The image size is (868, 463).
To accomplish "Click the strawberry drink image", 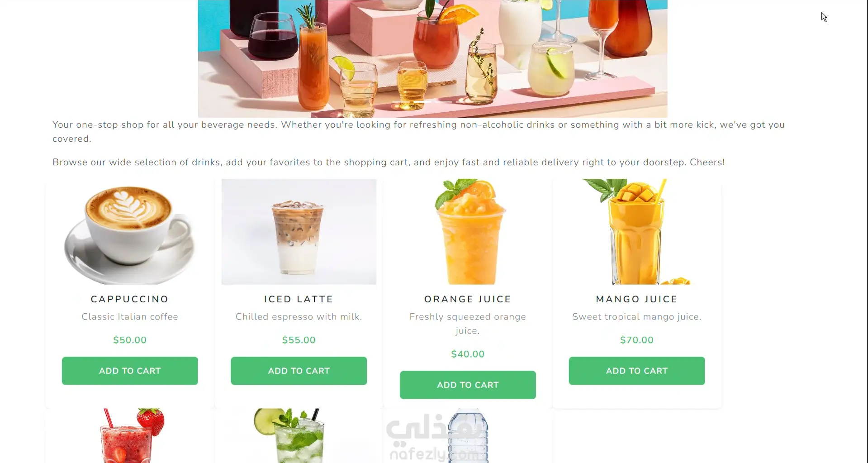I will point(130,436).
